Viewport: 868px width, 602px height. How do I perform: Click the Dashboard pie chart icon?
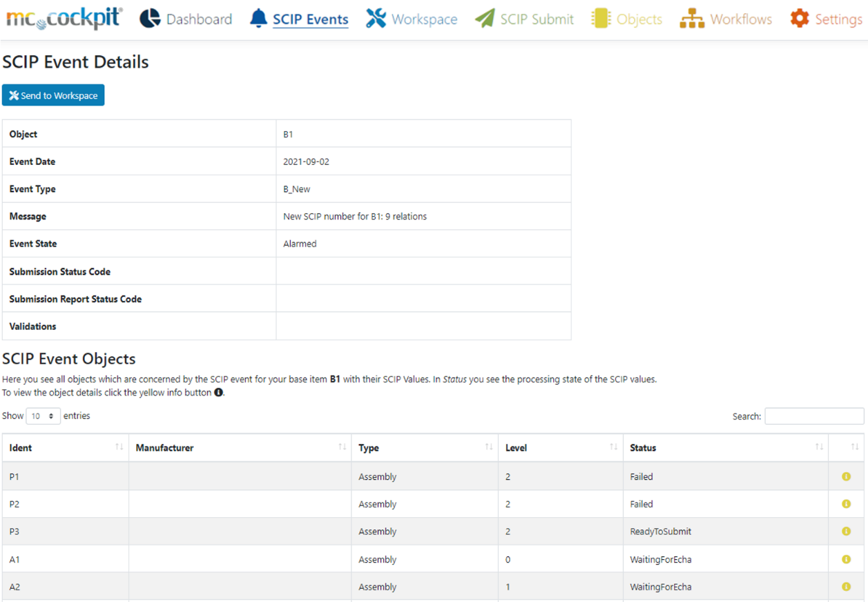pyautogui.click(x=150, y=19)
